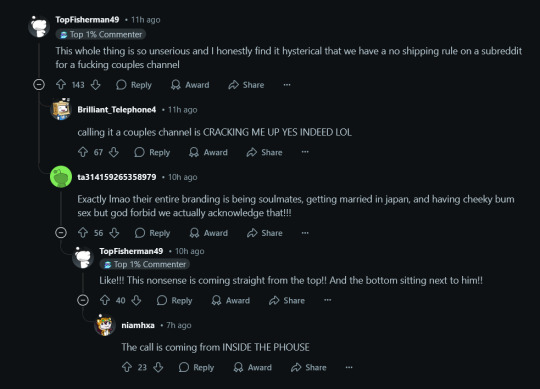Upvote niamhxa's comment with 23 points
The height and width of the screenshot is (389, 540).
point(127,367)
